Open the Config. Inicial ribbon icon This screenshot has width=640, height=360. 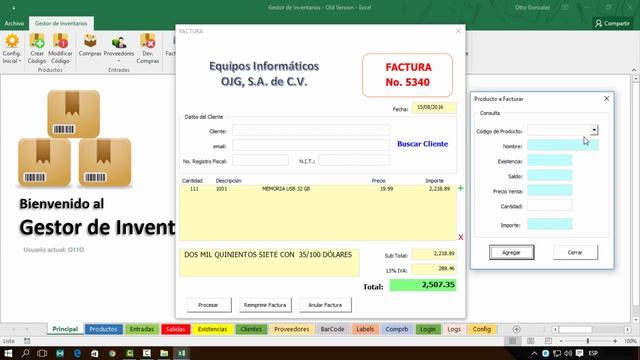(12, 49)
